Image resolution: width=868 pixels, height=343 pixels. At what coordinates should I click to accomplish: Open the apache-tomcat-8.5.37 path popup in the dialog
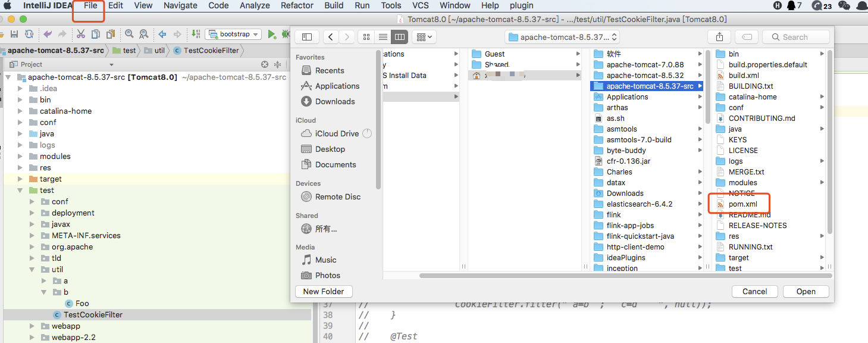562,37
